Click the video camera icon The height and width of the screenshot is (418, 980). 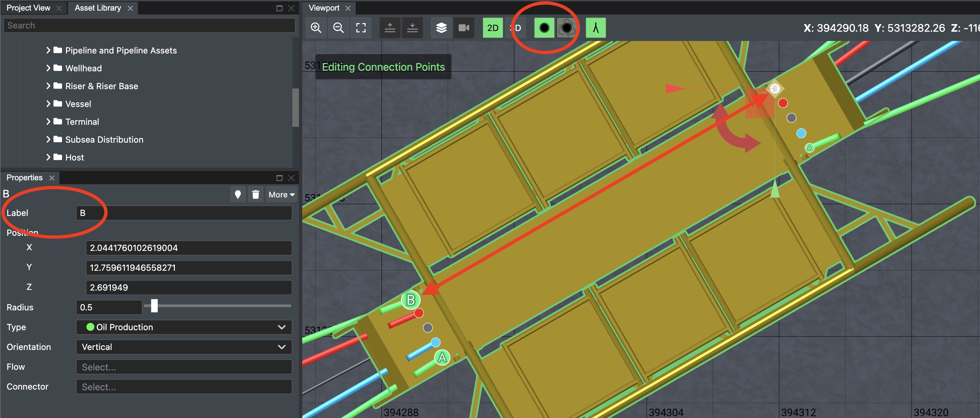pos(464,28)
